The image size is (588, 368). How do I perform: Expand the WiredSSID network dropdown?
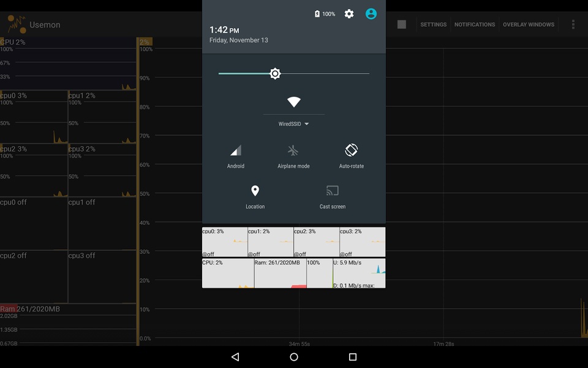tap(293, 124)
